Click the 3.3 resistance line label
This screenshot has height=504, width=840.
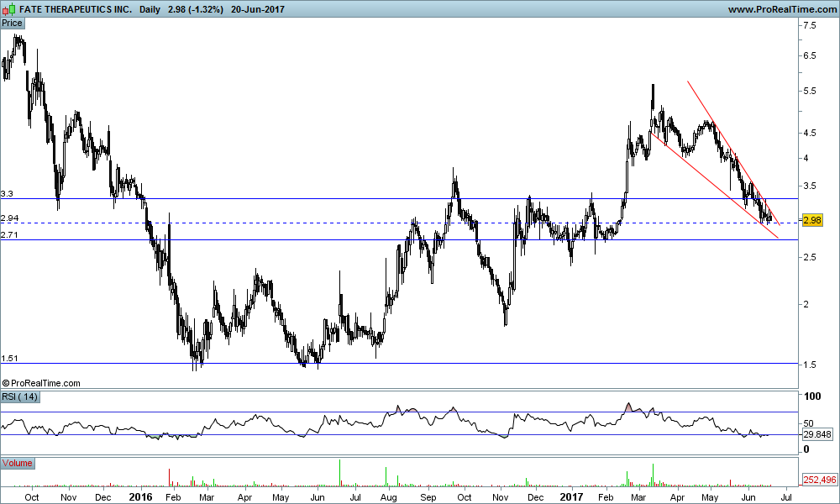point(7,194)
